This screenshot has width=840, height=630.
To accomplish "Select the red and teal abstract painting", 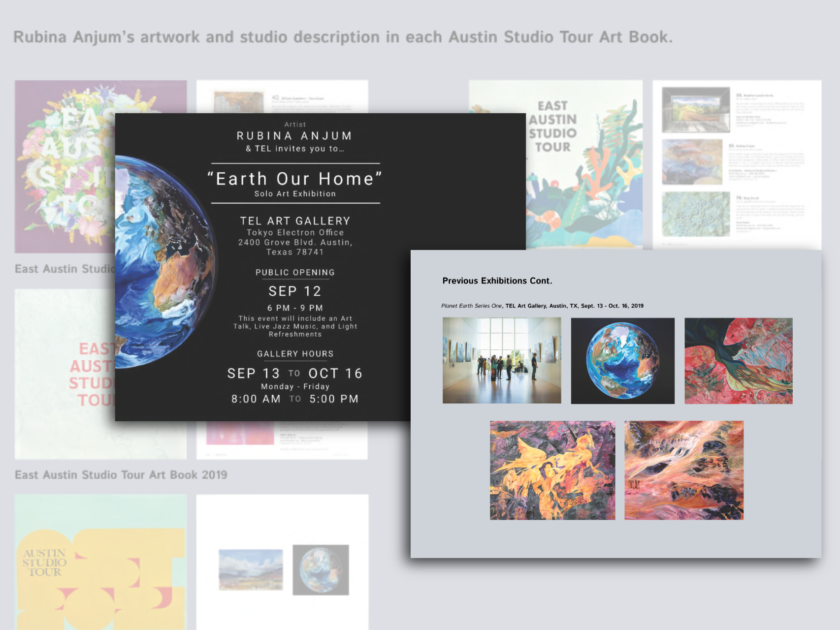I will [x=739, y=361].
